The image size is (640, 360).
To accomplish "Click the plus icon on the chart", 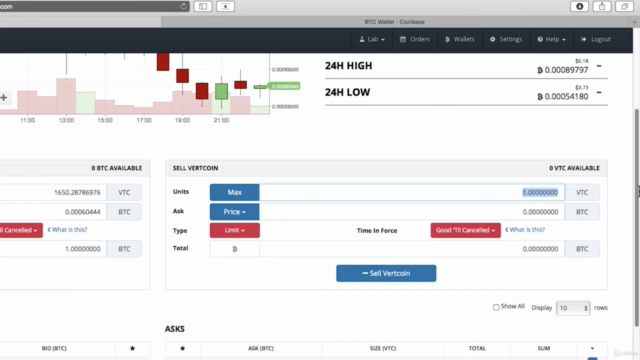I will pyautogui.click(x=4, y=98).
